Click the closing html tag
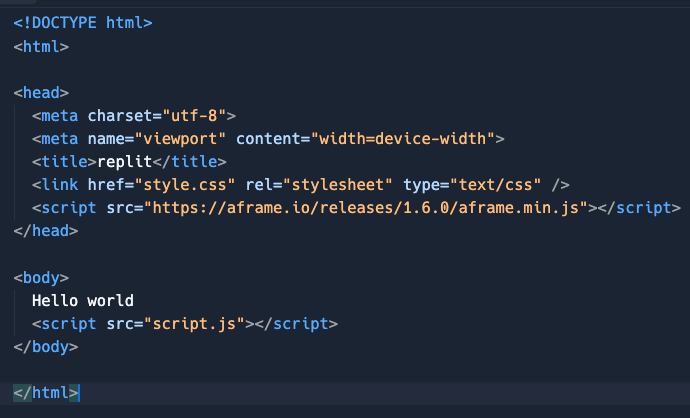The width and height of the screenshot is (690, 418). [x=46, y=393]
